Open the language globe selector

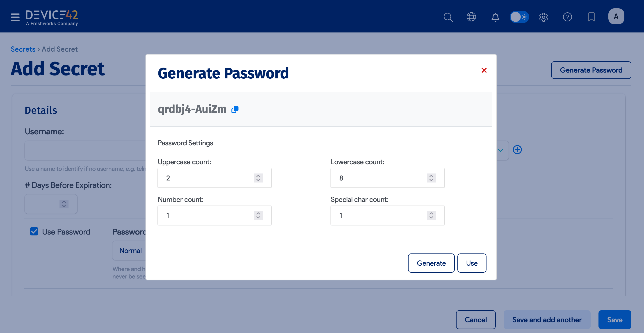coord(471,17)
